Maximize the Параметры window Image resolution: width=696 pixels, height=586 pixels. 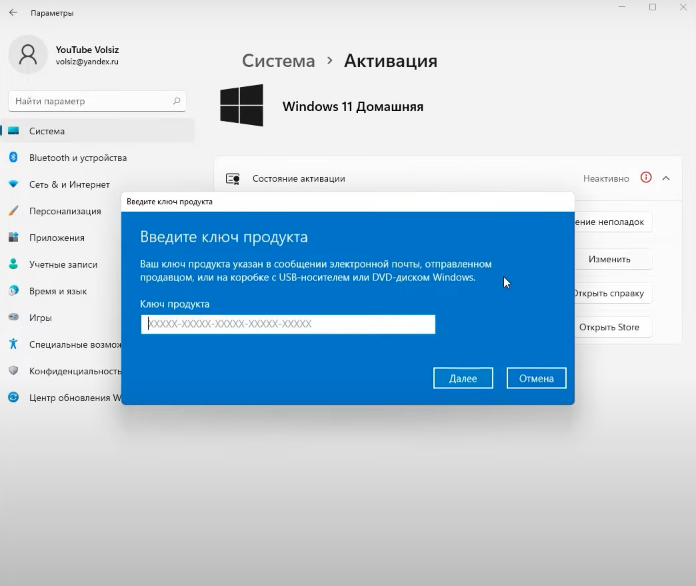(652, 7)
